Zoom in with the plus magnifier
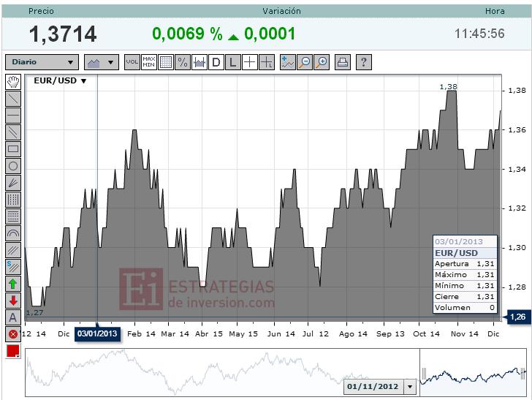Image resolution: width=532 pixels, height=400 pixels. (x=322, y=62)
